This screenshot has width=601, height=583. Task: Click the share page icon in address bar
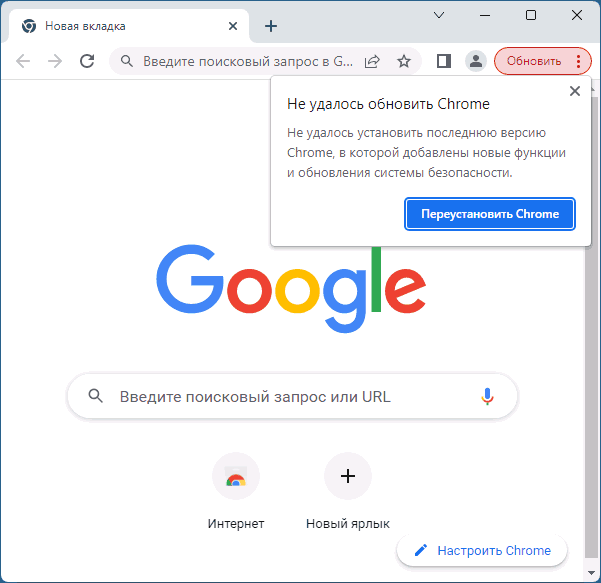coord(372,61)
